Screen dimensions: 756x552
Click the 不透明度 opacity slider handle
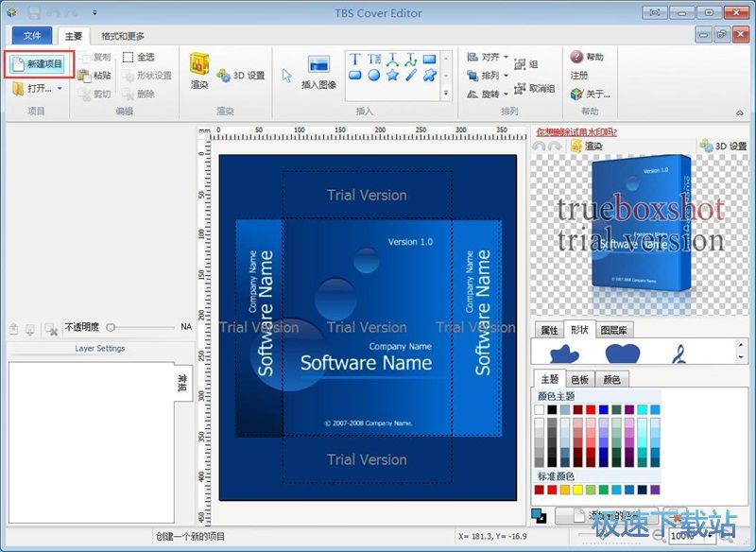(x=111, y=327)
